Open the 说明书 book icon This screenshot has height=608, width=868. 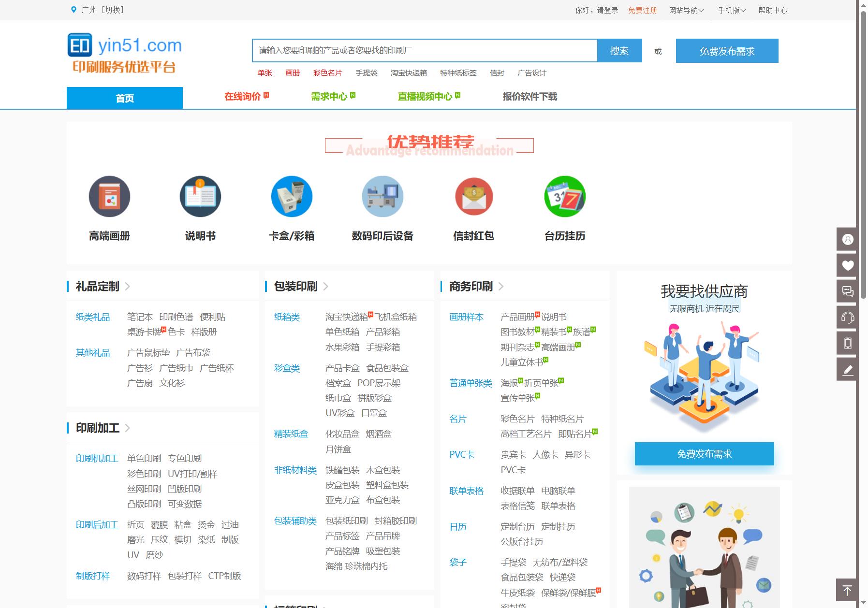click(200, 196)
